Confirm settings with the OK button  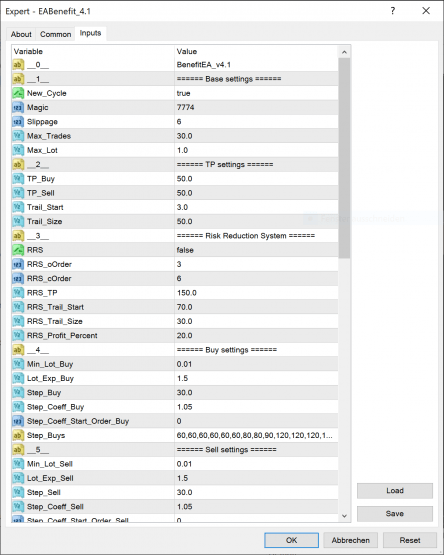[x=291, y=540]
